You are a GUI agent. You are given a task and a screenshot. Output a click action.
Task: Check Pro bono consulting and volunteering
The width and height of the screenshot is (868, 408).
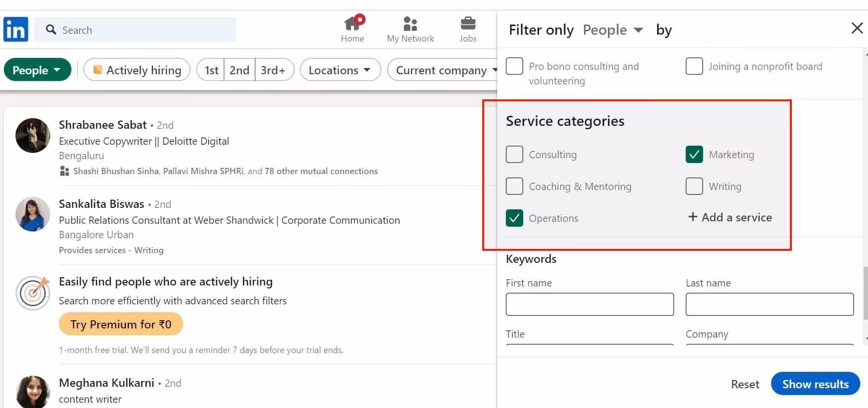click(x=515, y=66)
